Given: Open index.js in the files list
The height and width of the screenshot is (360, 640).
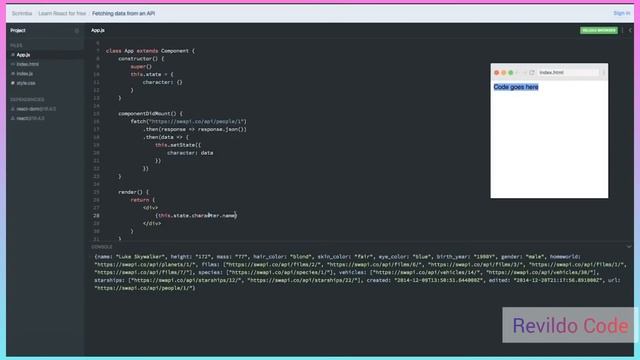Looking at the screenshot, I should pyautogui.click(x=24, y=73).
